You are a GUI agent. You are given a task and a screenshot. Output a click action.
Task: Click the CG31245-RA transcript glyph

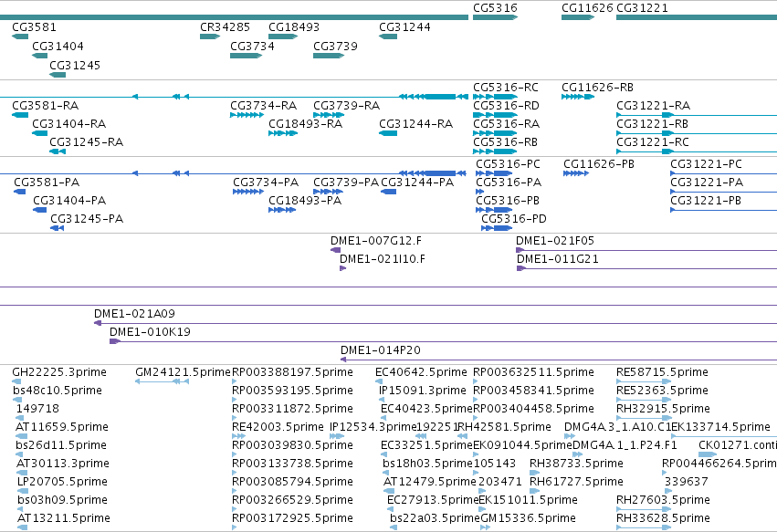58,151
